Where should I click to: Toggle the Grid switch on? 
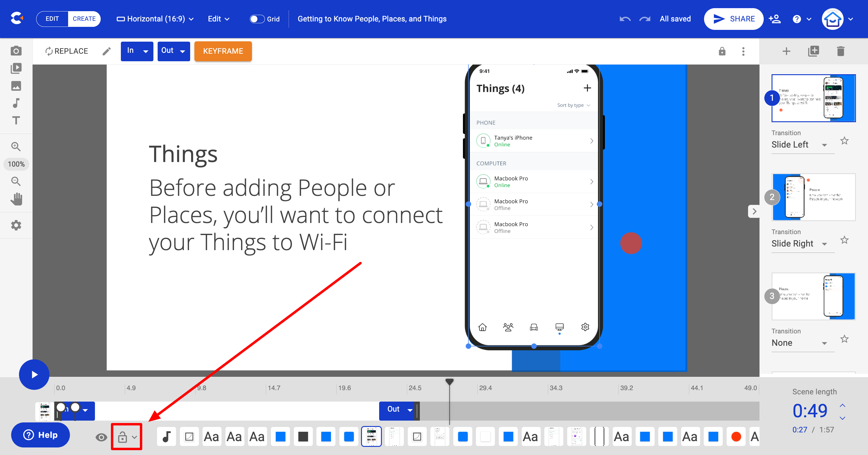coord(257,19)
